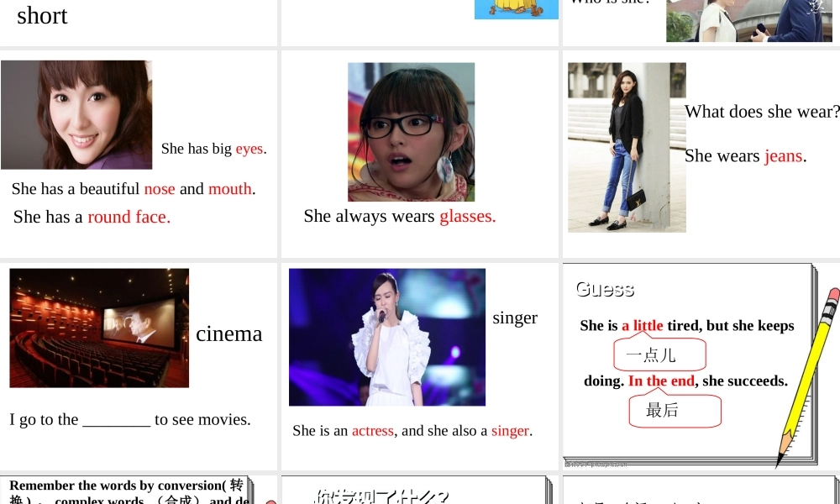This screenshot has width=840, height=504.
Task: Click the 'What does she wear?' question
Action: point(761,111)
